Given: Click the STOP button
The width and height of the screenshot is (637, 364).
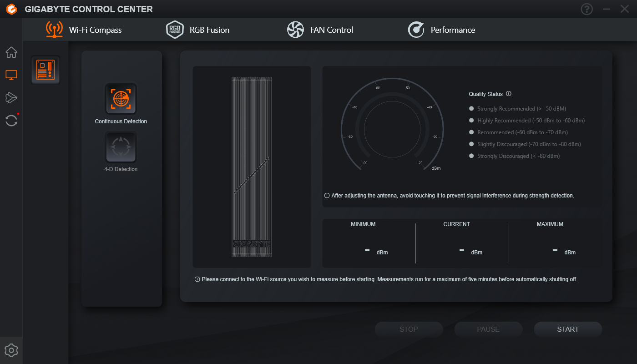Looking at the screenshot, I should pyautogui.click(x=409, y=329).
